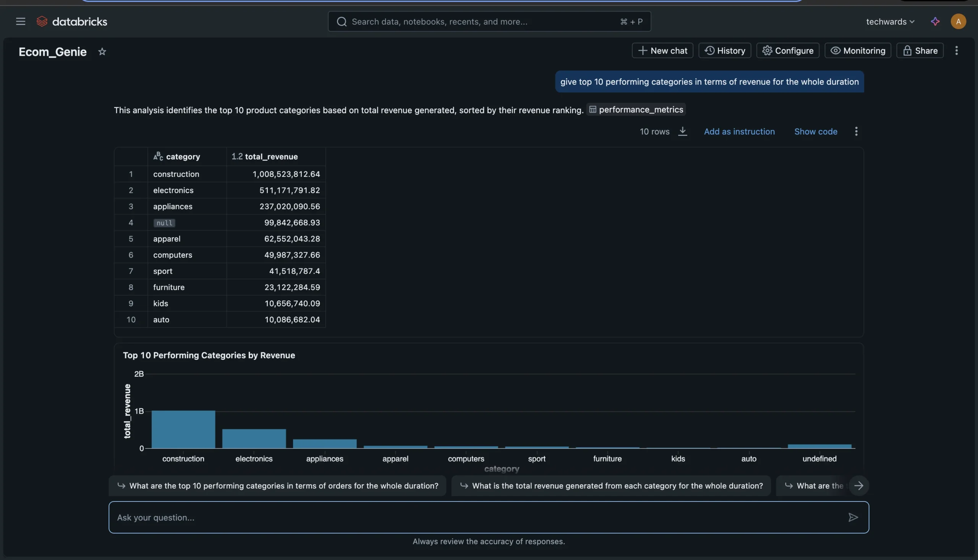Click Show code link
978x560 pixels.
[816, 131]
